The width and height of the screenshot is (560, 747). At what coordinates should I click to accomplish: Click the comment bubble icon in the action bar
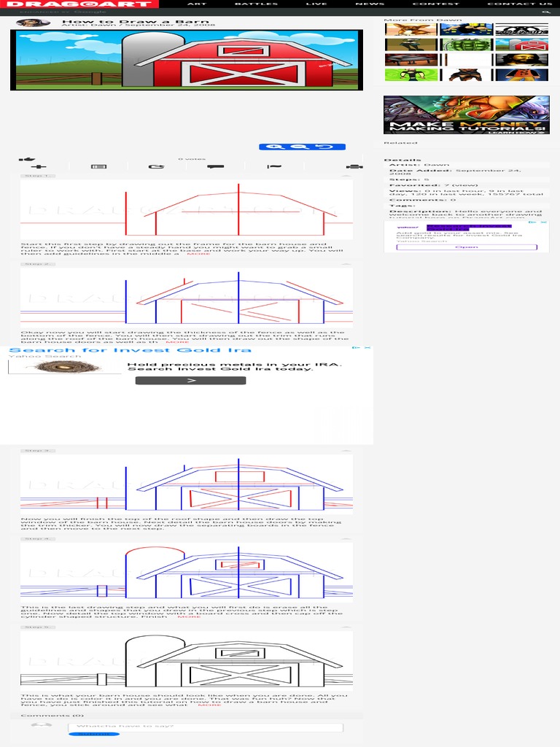coord(216,167)
